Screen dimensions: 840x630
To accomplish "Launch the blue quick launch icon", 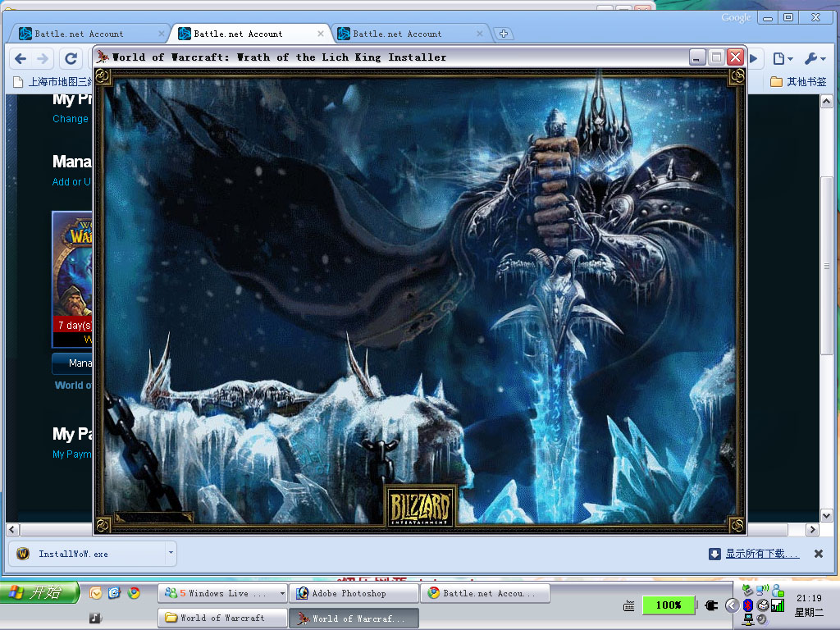I will [114, 593].
